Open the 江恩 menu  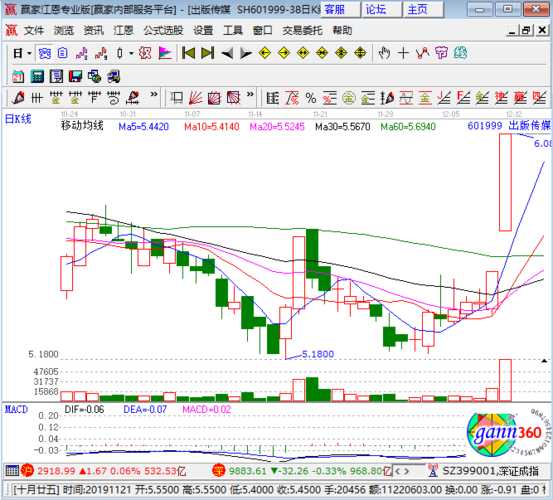pyautogui.click(x=123, y=31)
